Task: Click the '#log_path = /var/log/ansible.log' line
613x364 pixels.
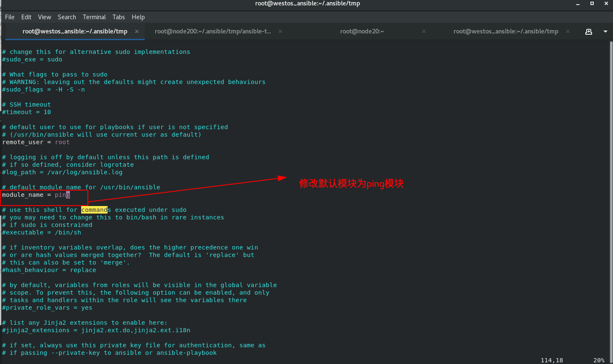Action: [62, 172]
